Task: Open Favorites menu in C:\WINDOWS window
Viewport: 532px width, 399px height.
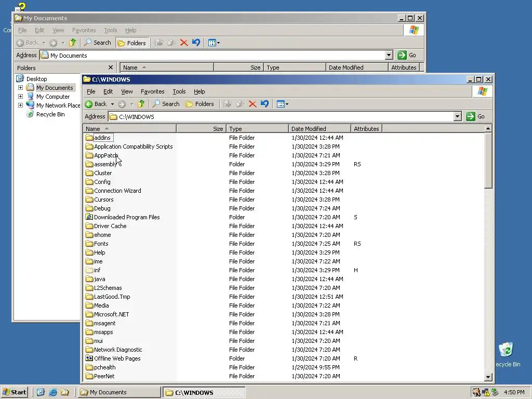Action: [152, 91]
